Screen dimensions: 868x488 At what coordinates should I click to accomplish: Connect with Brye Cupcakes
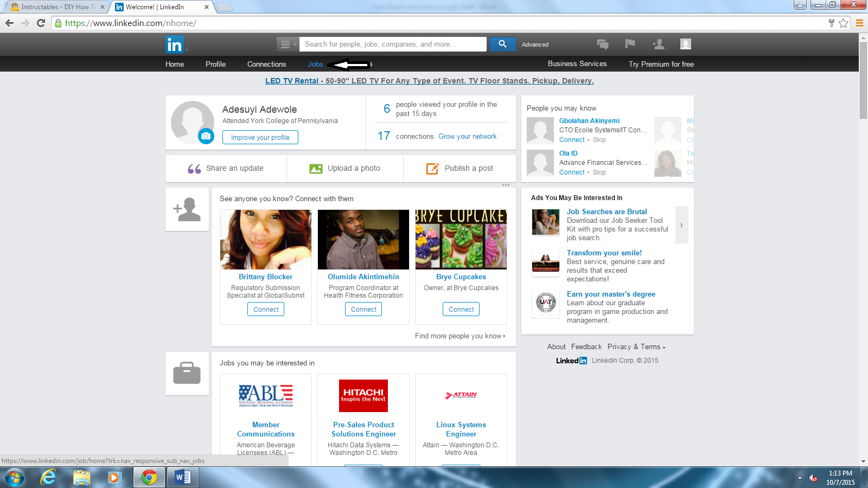point(461,309)
